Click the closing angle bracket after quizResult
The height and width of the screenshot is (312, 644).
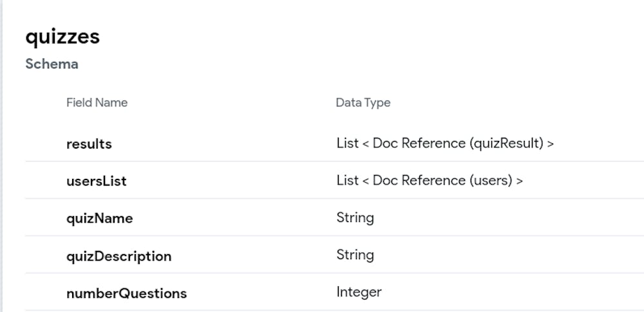coord(550,143)
